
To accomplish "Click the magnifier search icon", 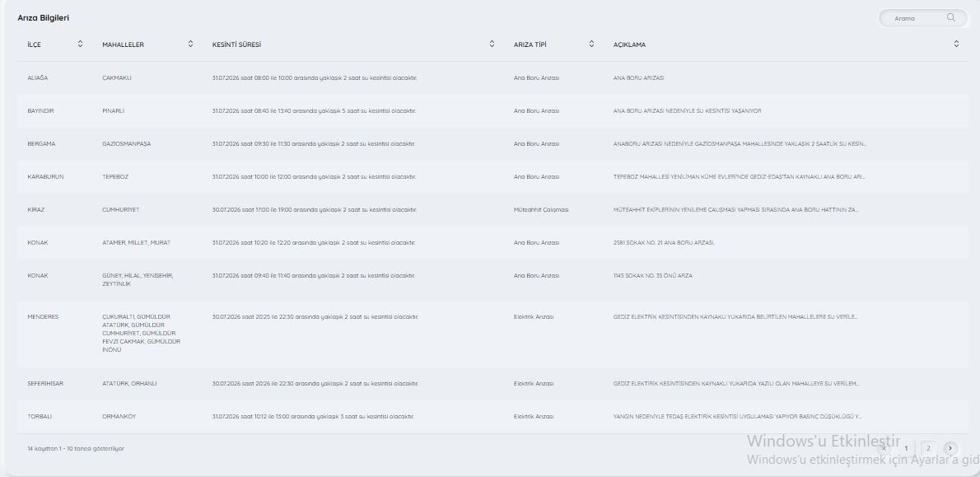I will pyautogui.click(x=950, y=17).
